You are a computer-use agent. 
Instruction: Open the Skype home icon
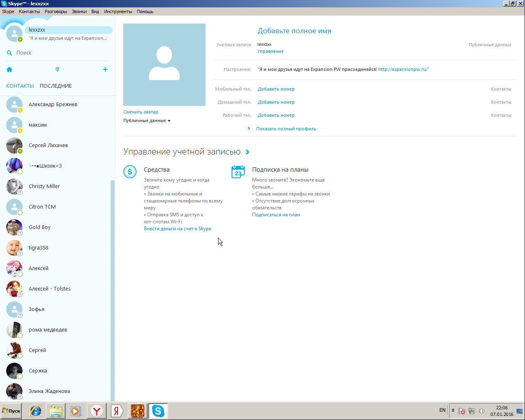(x=9, y=70)
